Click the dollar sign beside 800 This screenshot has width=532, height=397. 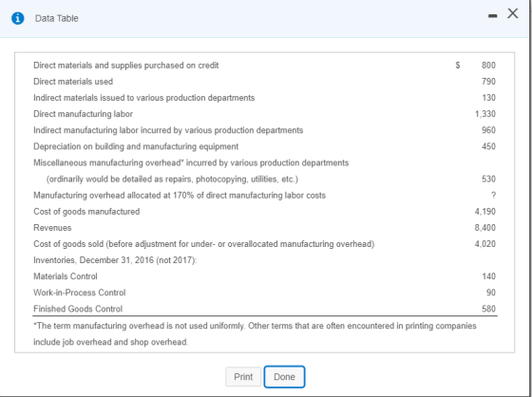(458, 66)
